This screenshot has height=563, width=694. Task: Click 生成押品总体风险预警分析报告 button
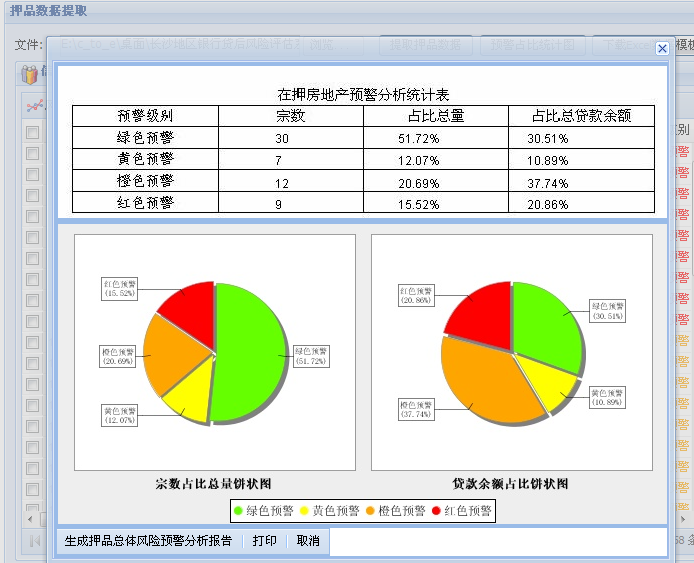148,541
